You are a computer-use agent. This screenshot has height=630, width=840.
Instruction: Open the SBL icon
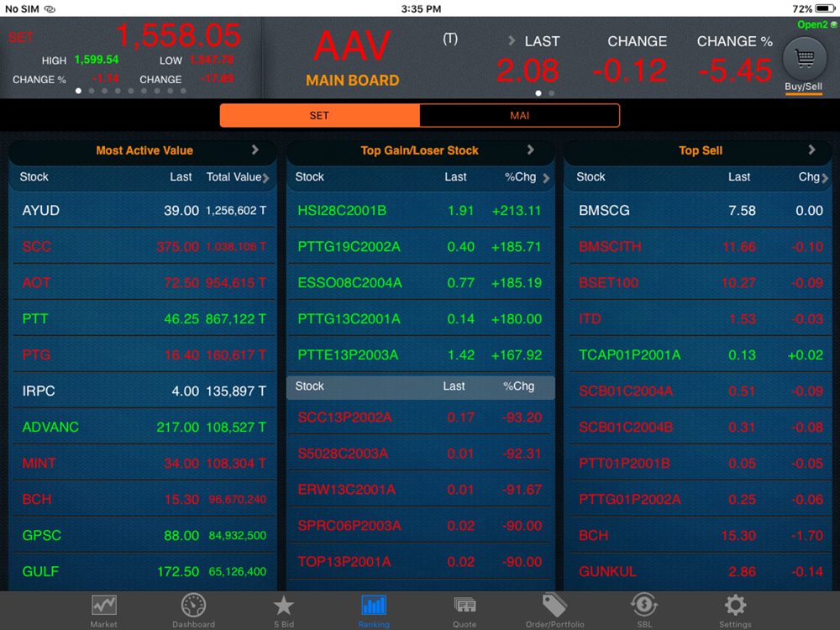pos(644,606)
